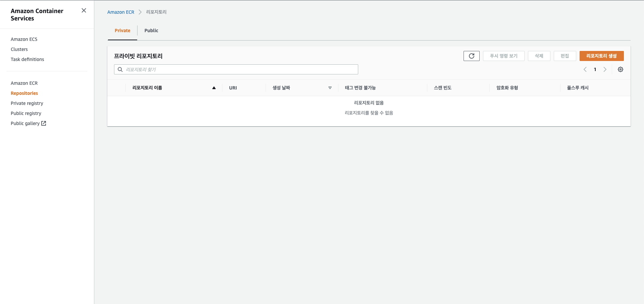Go to next page arrow
This screenshot has height=304, width=644.
tap(605, 69)
